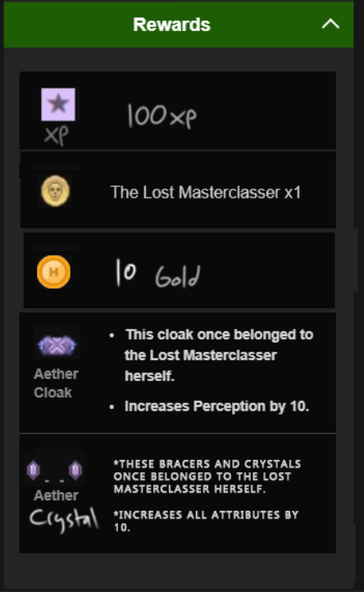Viewport: 364px width, 592px height.
Task: Select the skull coin badge icon
Action: 55,191
